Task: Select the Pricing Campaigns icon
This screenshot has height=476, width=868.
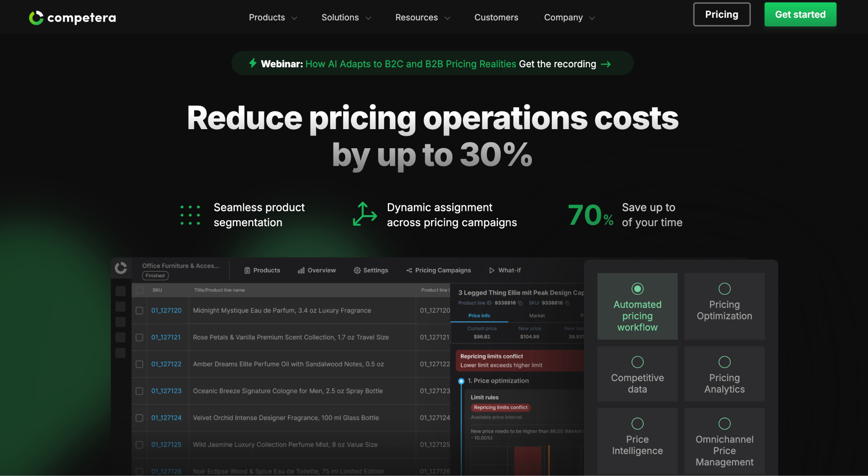Action: [x=409, y=270]
